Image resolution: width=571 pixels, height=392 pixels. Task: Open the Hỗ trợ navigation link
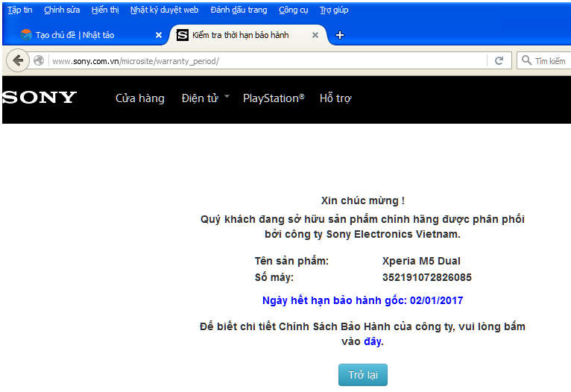point(335,98)
